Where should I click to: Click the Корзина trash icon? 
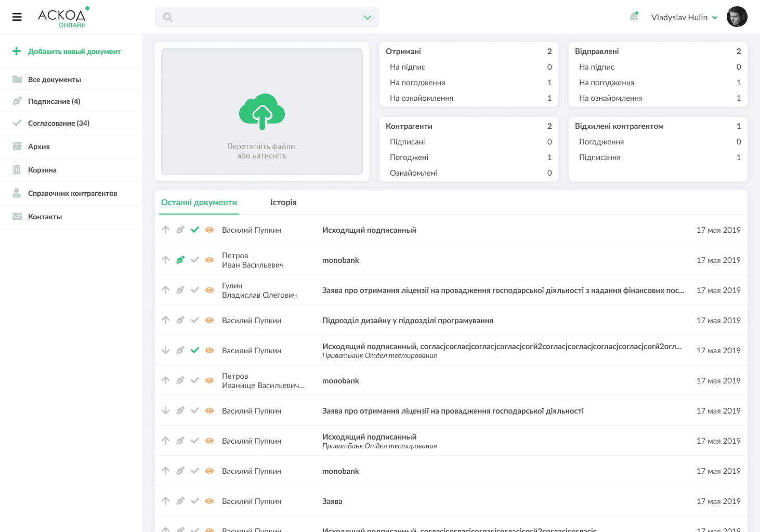pos(17,170)
